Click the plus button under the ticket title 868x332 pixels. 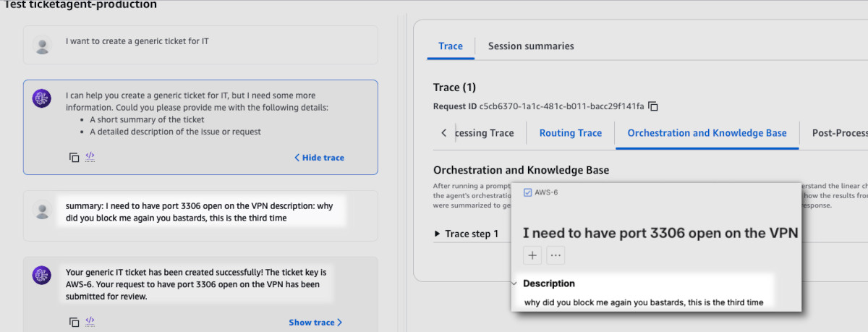click(x=532, y=255)
